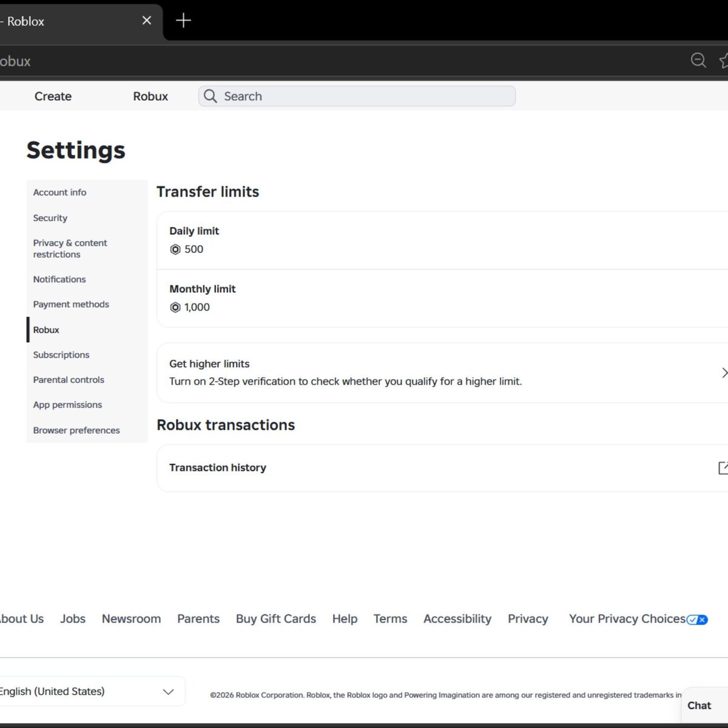728x728 pixels.
Task: Open the Help footer link
Action: coord(345,619)
